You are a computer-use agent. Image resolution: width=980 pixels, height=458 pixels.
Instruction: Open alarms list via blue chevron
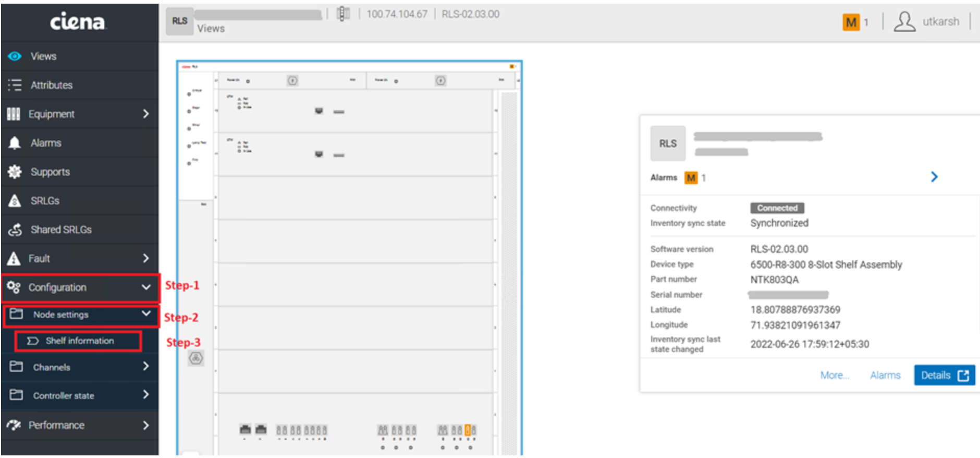click(x=934, y=177)
